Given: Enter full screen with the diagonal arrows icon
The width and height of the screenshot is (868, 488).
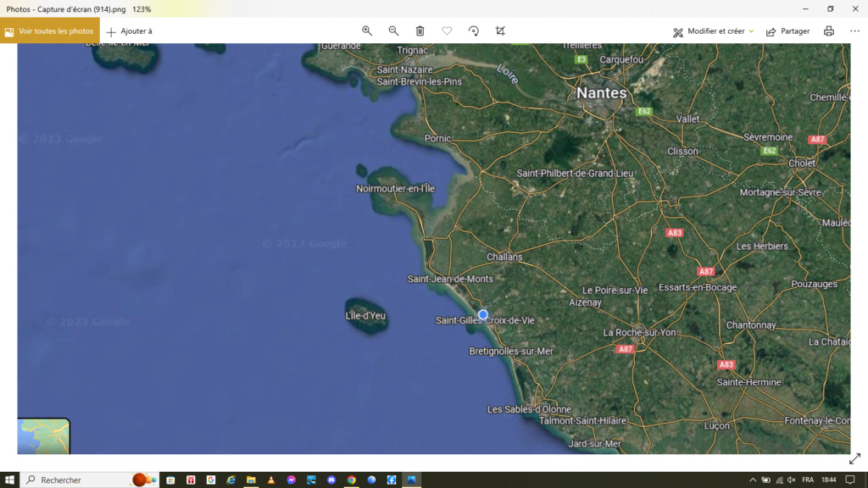Looking at the screenshot, I should (854, 458).
